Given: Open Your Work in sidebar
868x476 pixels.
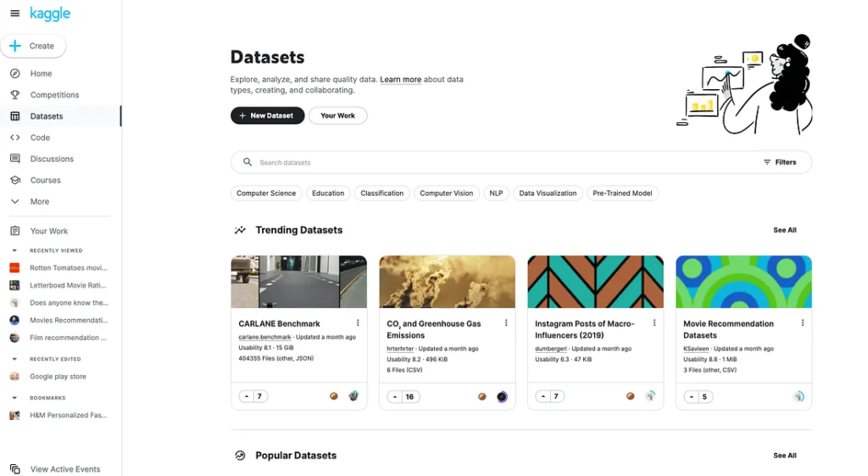Looking at the screenshot, I should coord(48,231).
